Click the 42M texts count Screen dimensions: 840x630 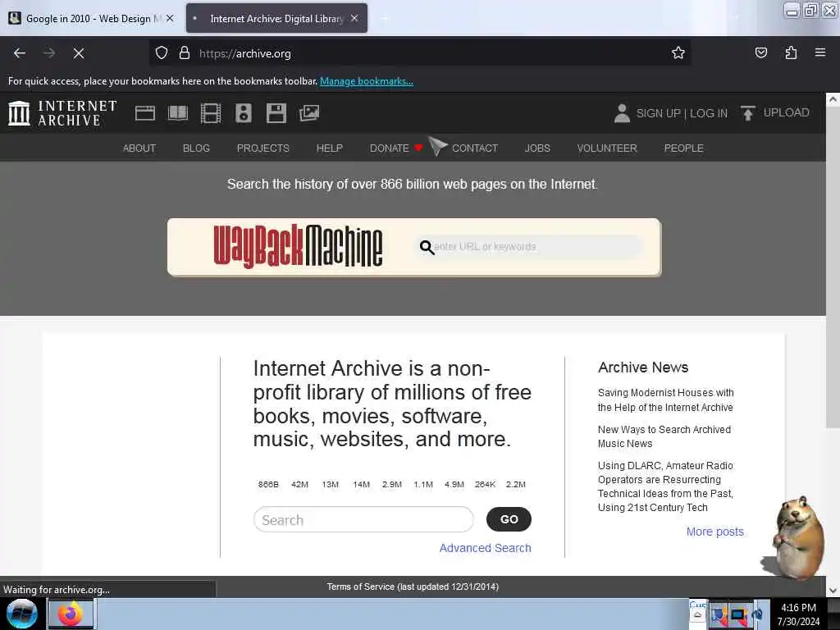[299, 484]
